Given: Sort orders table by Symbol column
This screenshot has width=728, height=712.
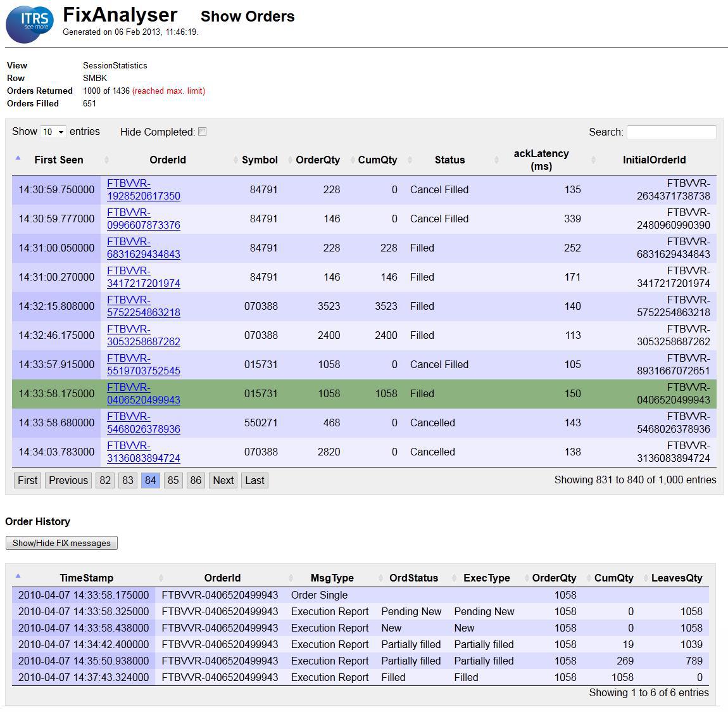Looking at the screenshot, I should [x=260, y=160].
